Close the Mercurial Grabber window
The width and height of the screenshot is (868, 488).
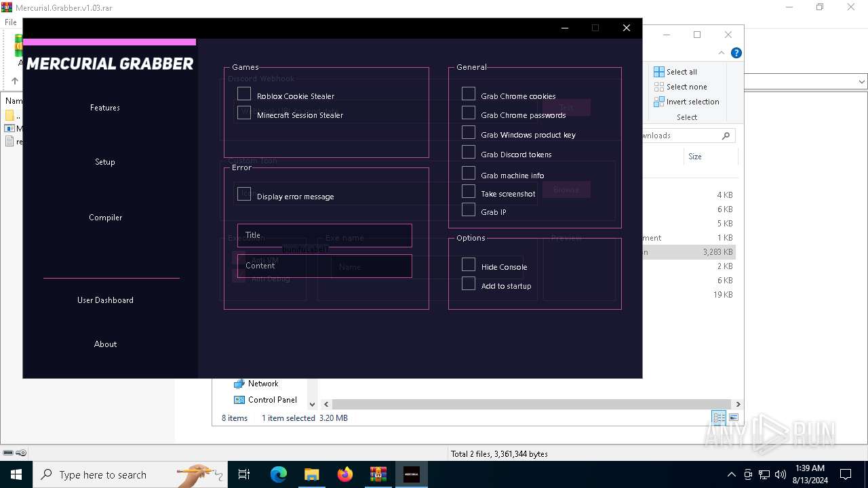pos(627,28)
